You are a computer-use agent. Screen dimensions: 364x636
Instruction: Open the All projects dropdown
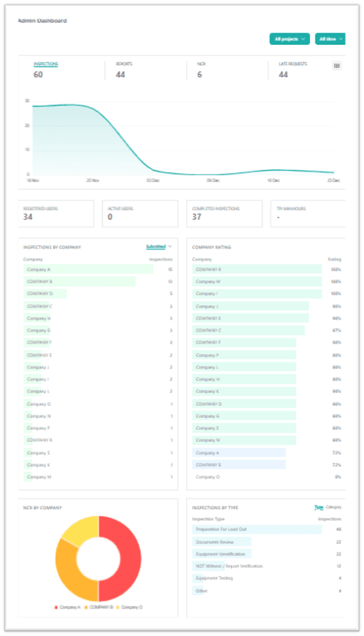(290, 39)
